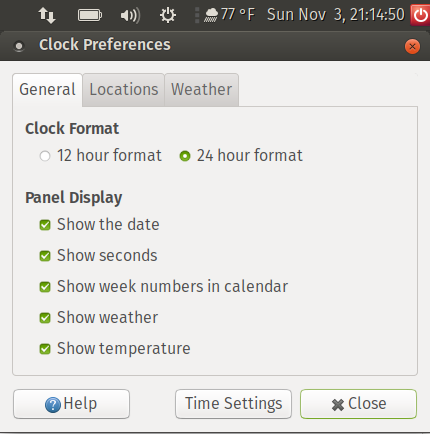Toggle Show week numbers in calendar
The width and height of the screenshot is (430, 434).
[x=45, y=287]
